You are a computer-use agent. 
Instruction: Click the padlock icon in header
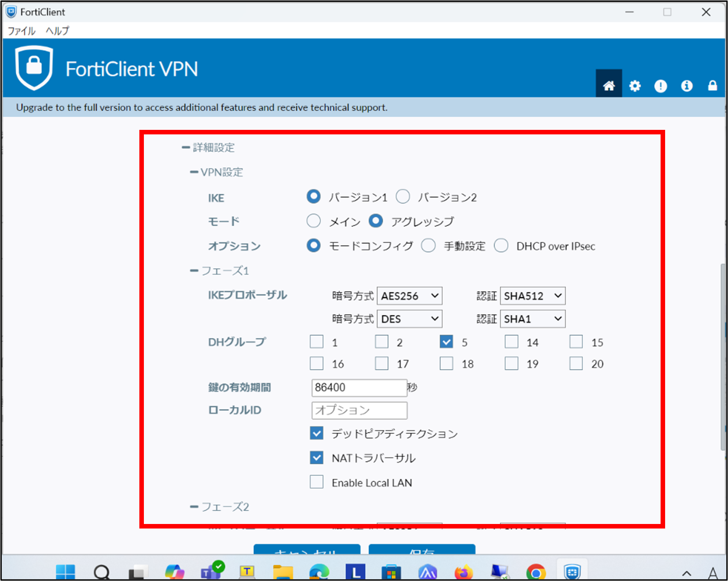click(713, 86)
